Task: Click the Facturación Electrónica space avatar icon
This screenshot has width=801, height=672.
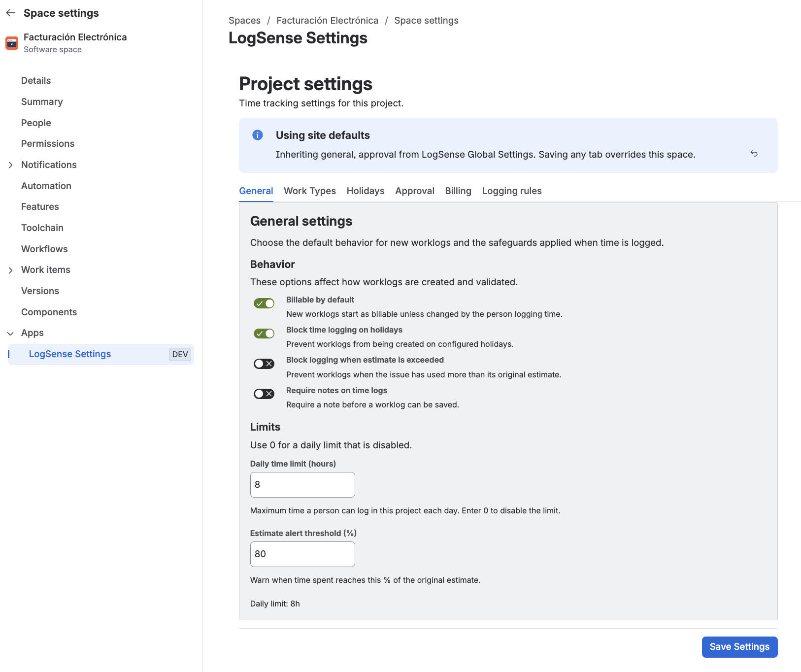Action: click(x=12, y=43)
